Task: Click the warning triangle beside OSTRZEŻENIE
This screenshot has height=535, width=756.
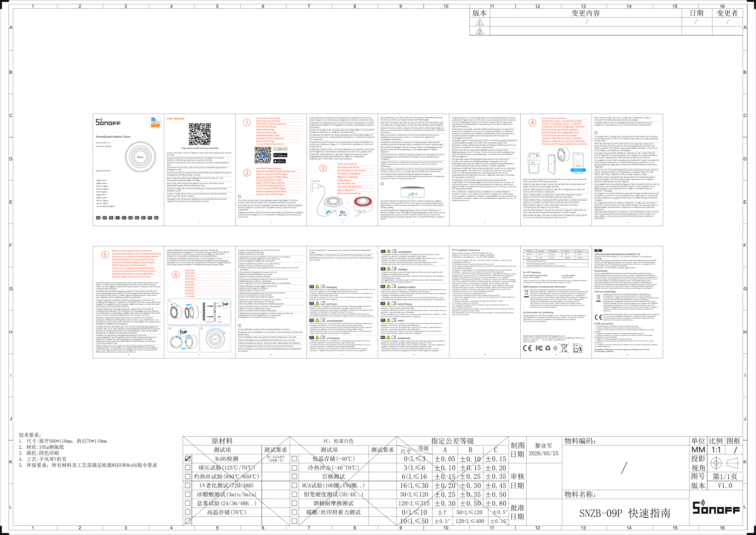Action: tap(389, 251)
